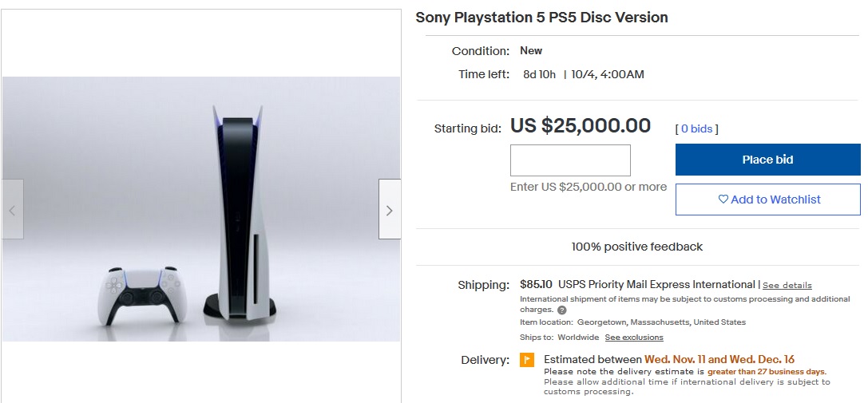Click the customs charges help question mark

(x=561, y=310)
